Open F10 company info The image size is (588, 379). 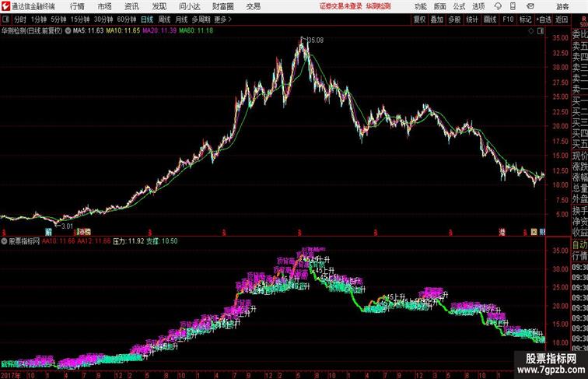point(508,19)
